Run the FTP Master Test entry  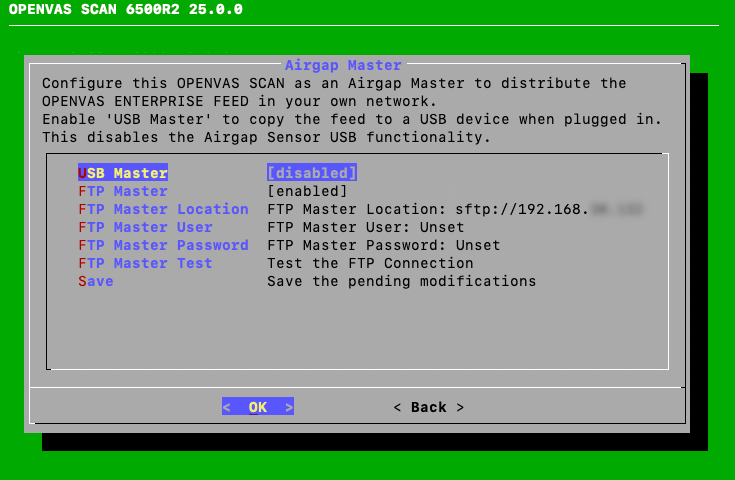[145, 263]
